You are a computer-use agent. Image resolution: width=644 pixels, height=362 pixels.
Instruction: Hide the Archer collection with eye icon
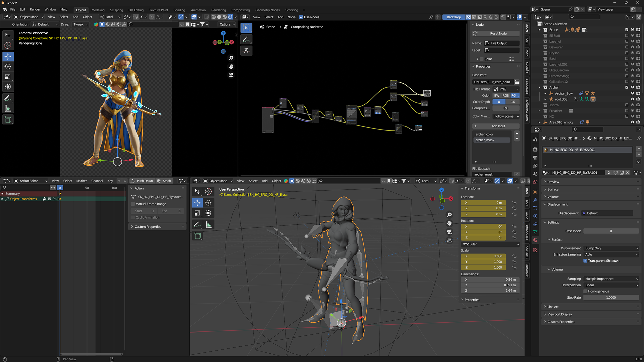(632, 87)
